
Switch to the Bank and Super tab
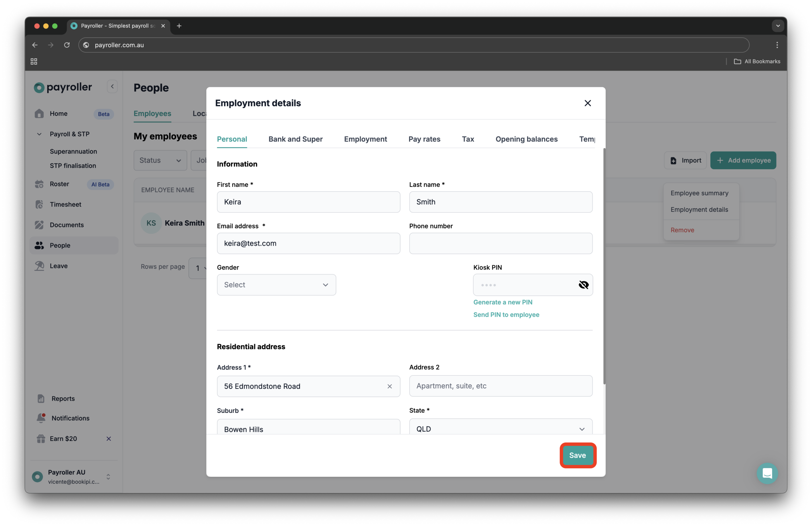tap(295, 139)
